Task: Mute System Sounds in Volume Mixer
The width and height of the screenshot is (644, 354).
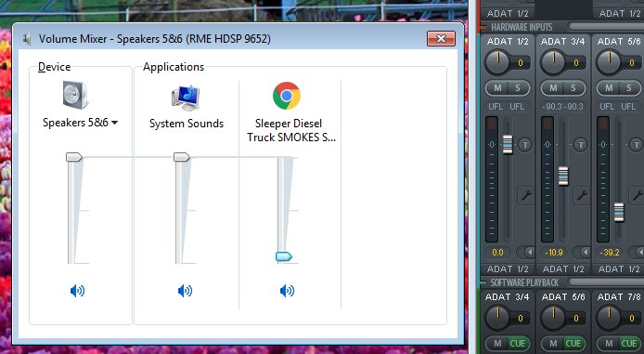Action: point(185,291)
